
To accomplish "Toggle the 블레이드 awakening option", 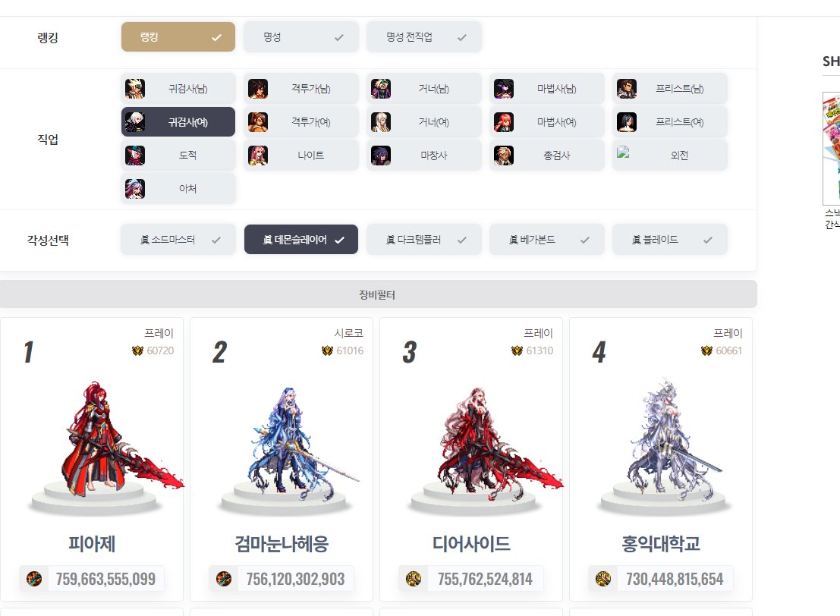I will pos(669,240).
